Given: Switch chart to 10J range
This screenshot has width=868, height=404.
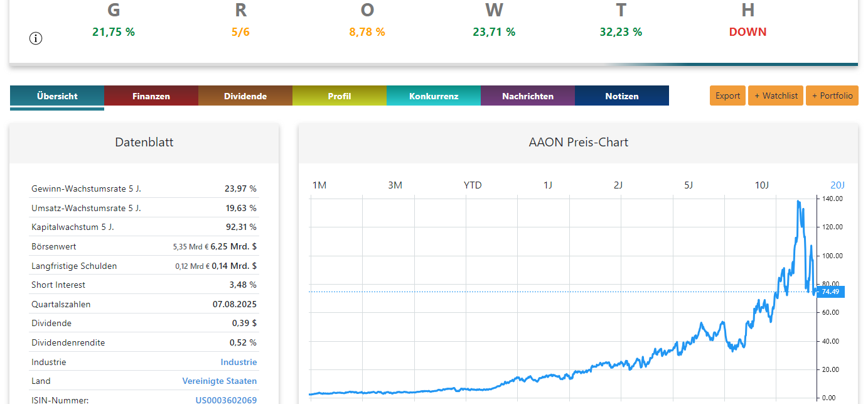Looking at the screenshot, I should (x=761, y=185).
